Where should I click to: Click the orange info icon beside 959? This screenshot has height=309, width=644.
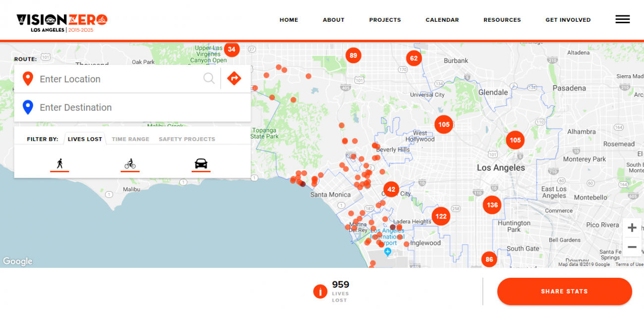pyautogui.click(x=321, y=292)
